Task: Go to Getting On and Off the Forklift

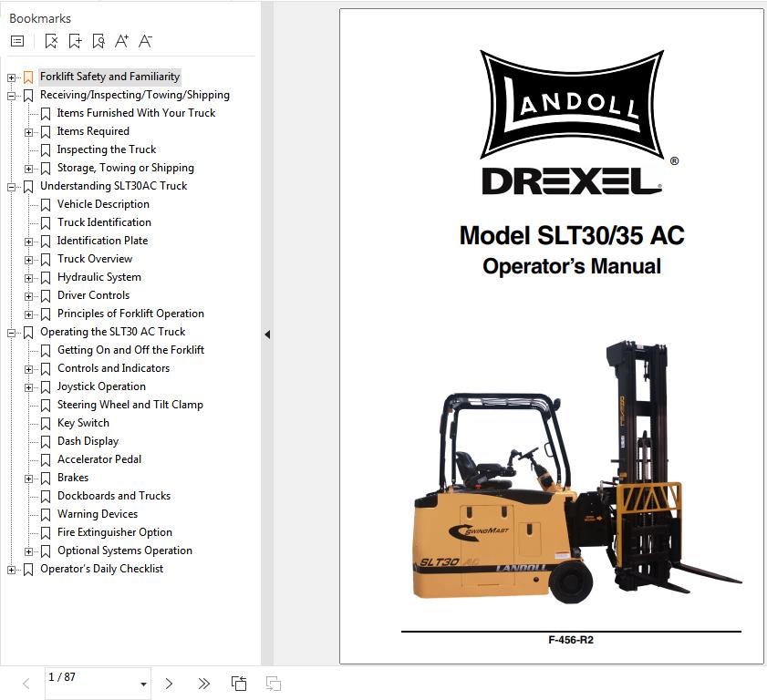Action: click(130, 350)
